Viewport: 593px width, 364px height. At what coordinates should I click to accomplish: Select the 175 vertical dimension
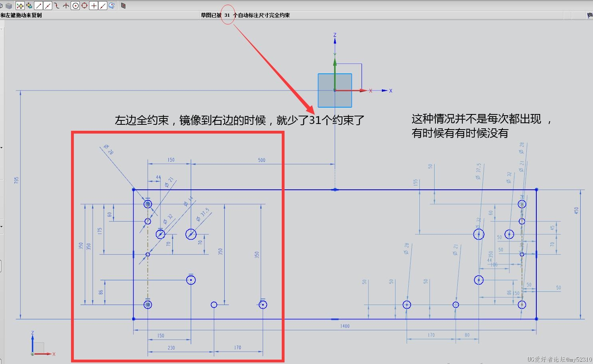coord(100,231)
